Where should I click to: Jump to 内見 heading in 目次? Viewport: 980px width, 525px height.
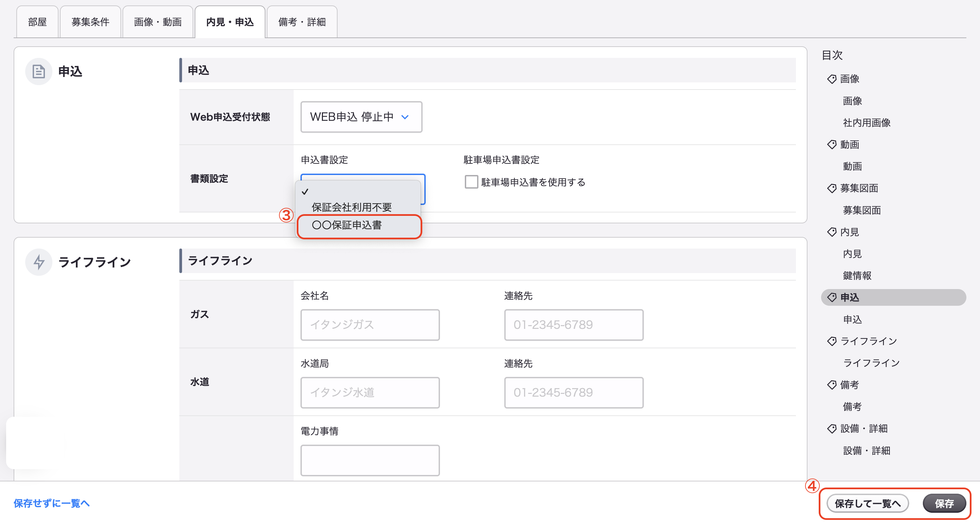[x=850, y=232]
